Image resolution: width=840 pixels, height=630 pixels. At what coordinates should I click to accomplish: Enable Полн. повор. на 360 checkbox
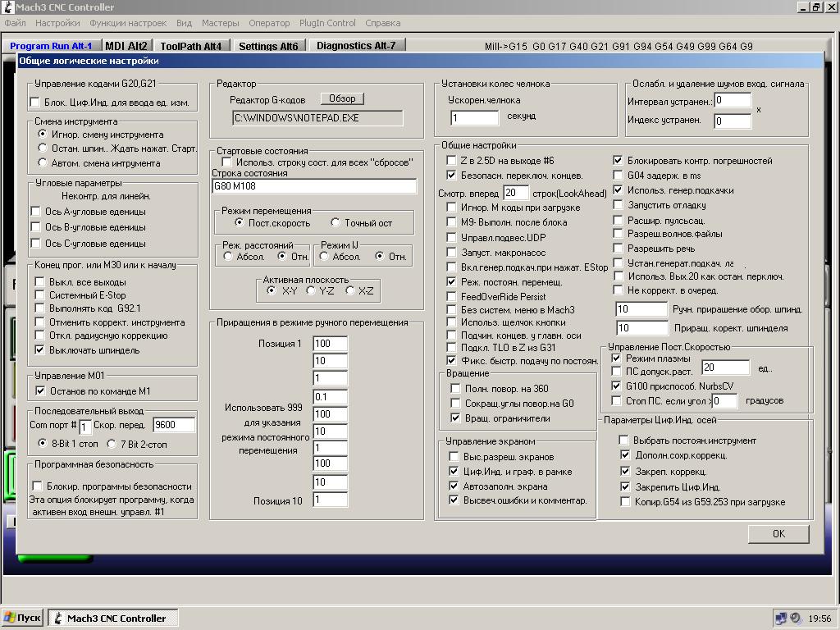tap(455, 388)
